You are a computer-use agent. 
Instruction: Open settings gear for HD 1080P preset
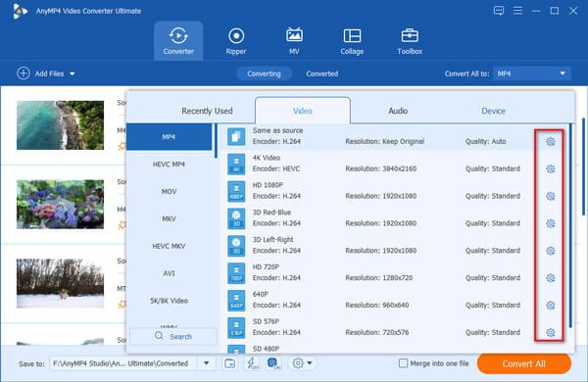pos(550,196)
